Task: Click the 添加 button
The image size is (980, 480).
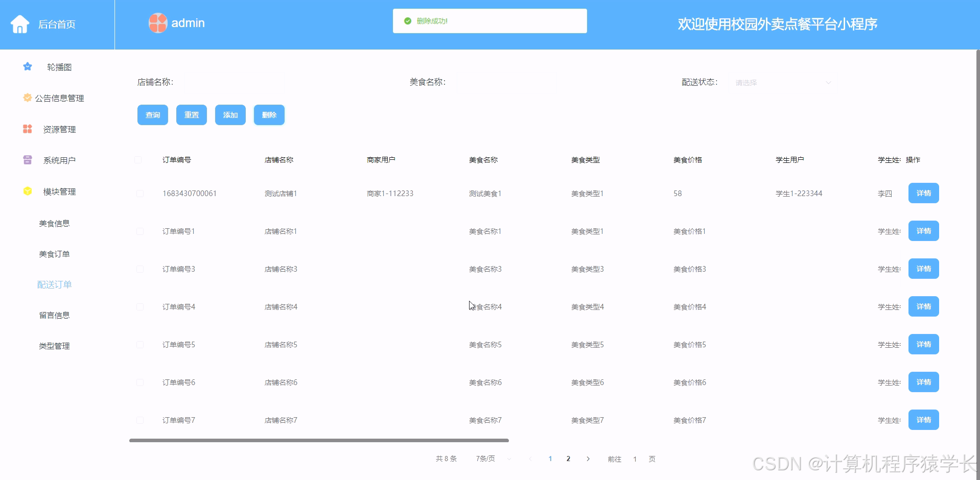Action: (x=230, y=115)
